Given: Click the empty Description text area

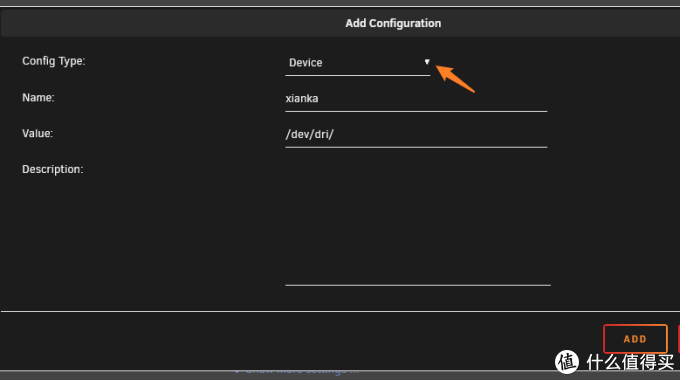Looking at the screenshot, I should (418, 223).
